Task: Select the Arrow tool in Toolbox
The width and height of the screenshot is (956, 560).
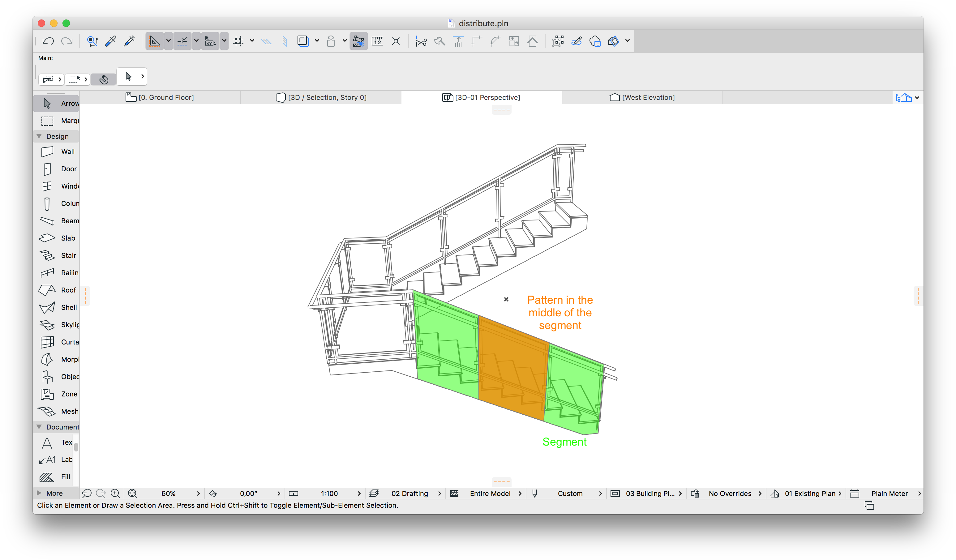Action: tap(56, 103)
